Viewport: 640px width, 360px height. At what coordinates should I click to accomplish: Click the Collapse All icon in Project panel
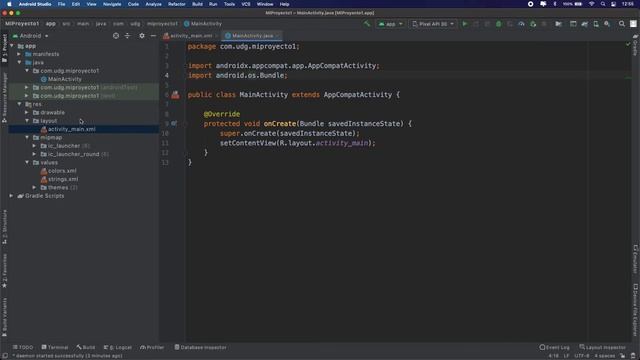(x=128, y=36)
